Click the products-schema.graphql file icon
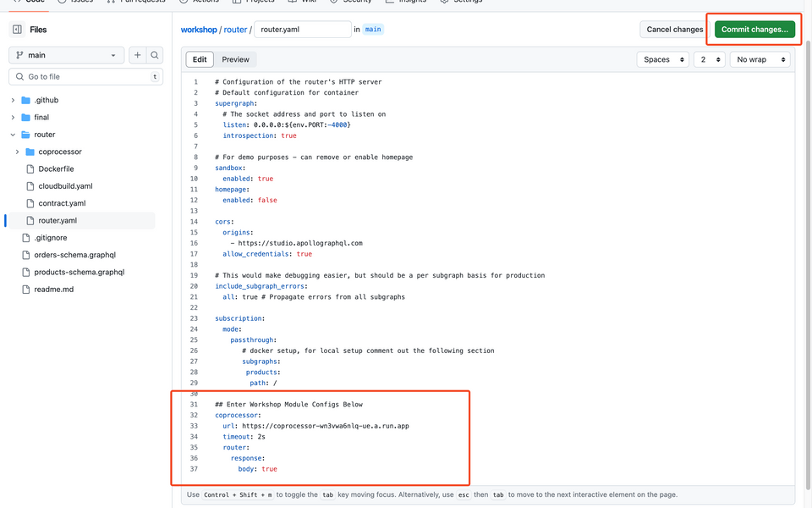 (26, 272)
